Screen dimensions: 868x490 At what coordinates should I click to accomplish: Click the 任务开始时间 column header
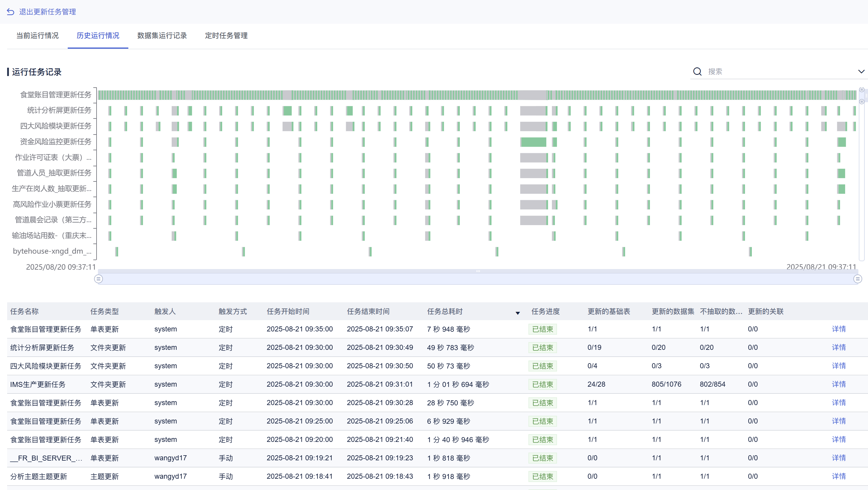point(288,311)
